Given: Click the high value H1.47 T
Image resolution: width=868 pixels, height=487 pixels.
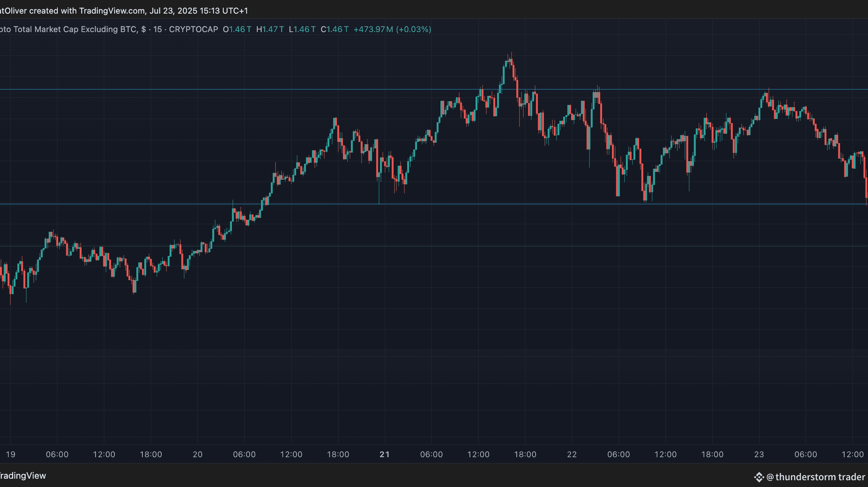Looking at the screenshot, I should pos(270,29).
